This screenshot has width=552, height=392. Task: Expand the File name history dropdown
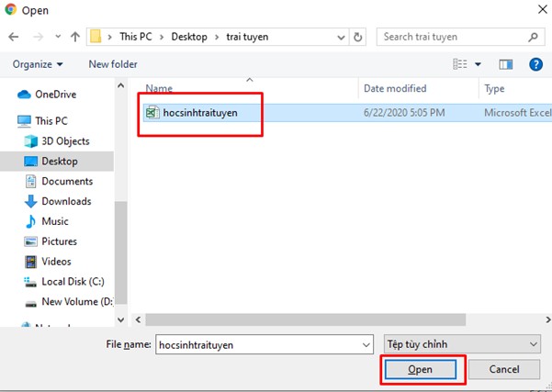coord(365,342)
